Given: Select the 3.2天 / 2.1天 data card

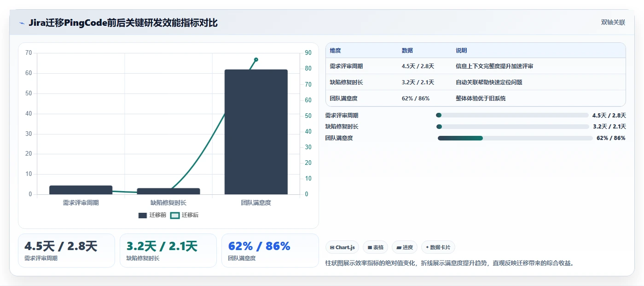Looking at the screenshot, I should (x=168, y=251).
